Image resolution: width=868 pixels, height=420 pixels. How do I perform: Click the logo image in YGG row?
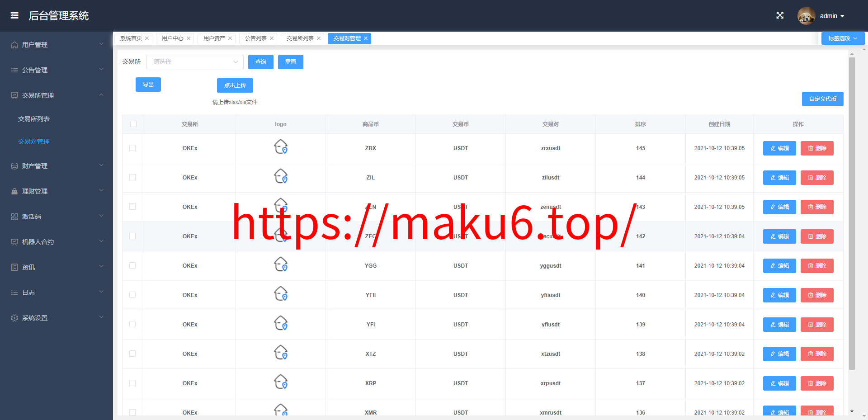[281, 264]
